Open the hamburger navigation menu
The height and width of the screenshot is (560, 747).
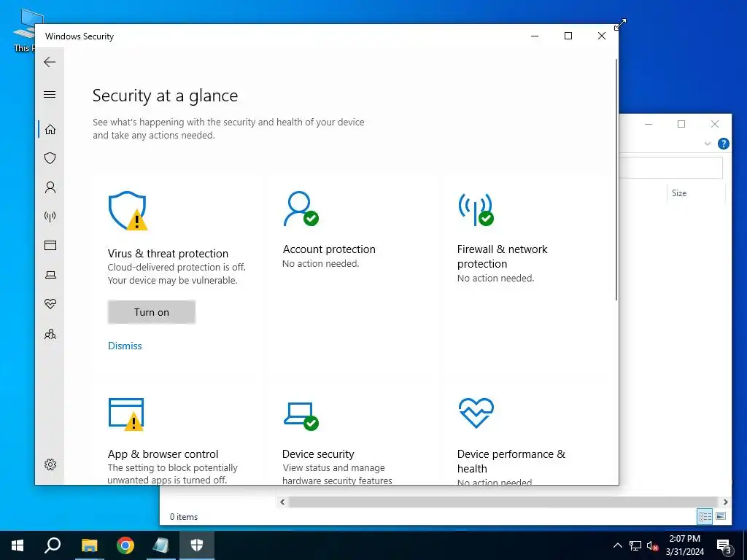pos(50,94)
